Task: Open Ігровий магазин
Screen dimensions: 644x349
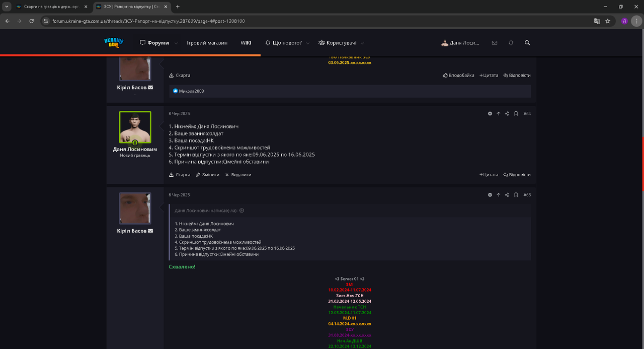Action: 207,43
